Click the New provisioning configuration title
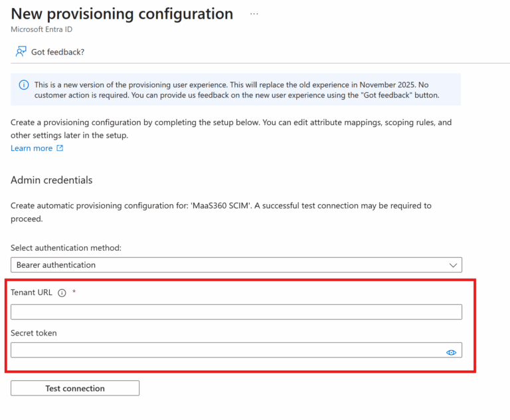This screenshot has width=510, height=420. tap(122, 14)
